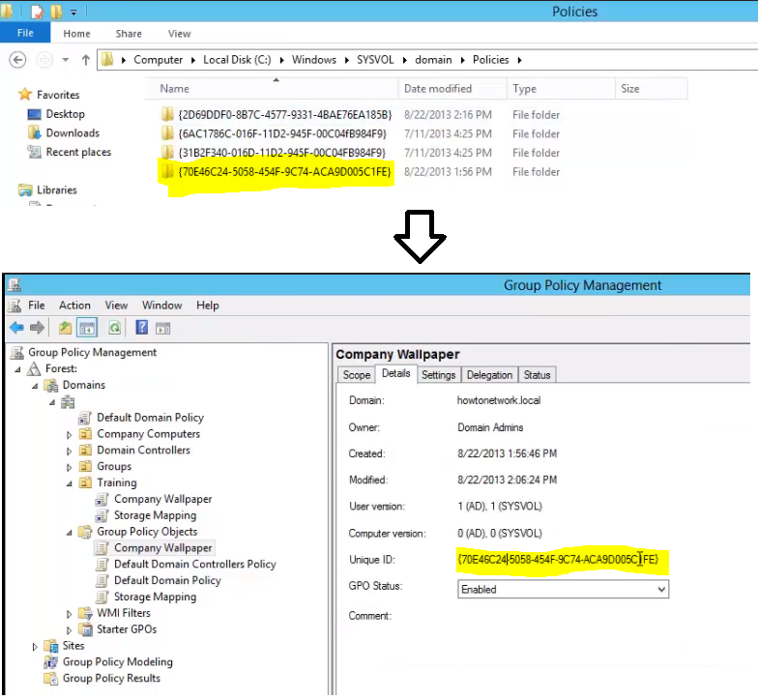The height and width of the screenshot is (700, 758).
Task: Click SYSVOL in the address breadcrumb
Action: point(375,60)
